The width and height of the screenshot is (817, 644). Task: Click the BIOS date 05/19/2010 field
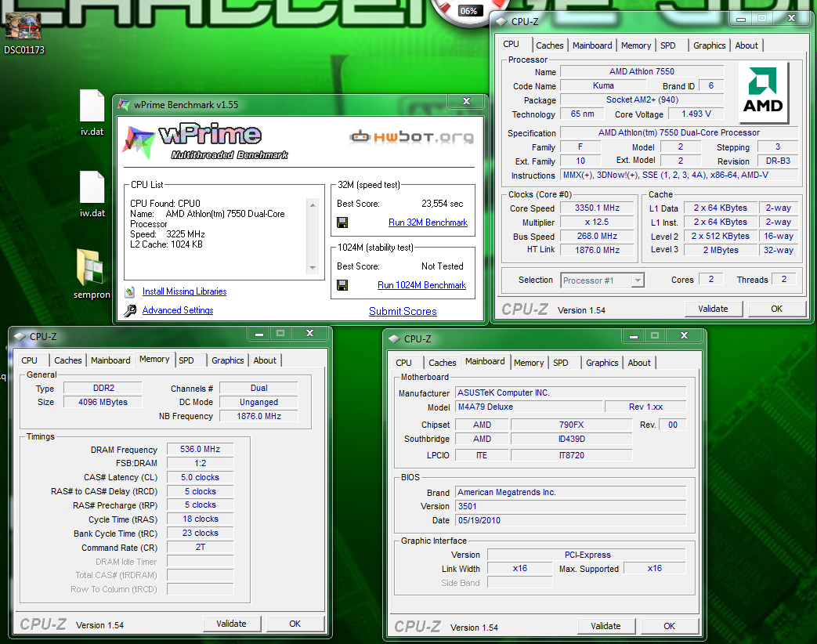click(x=570, y=520)
